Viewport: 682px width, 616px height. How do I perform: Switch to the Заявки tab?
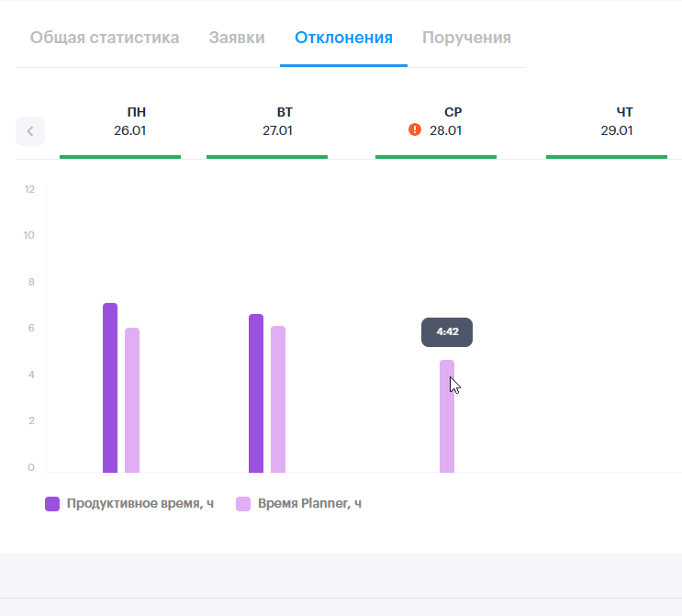pos(237,38)
